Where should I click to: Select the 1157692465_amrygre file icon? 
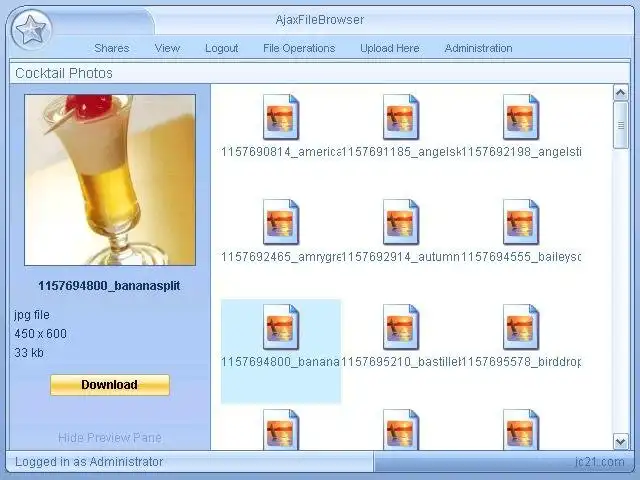click(x=281, y=222)
